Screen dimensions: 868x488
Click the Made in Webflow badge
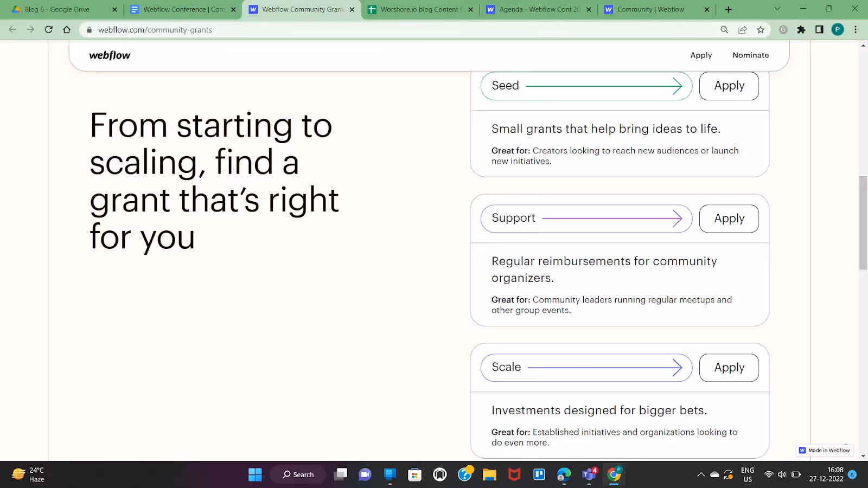tap(825, 450)
